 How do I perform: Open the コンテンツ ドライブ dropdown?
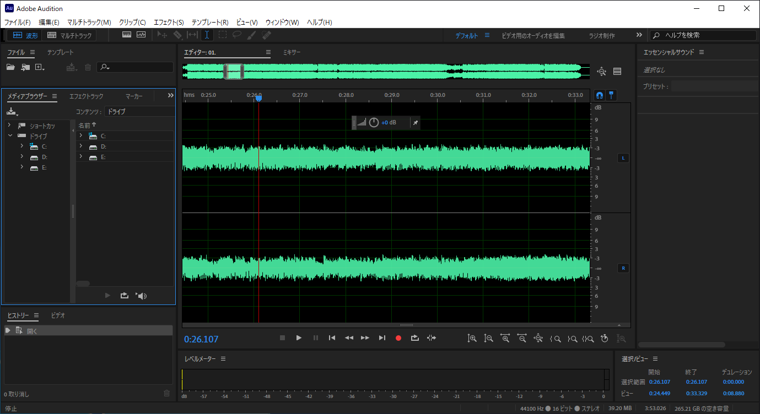tap(139, 112)
